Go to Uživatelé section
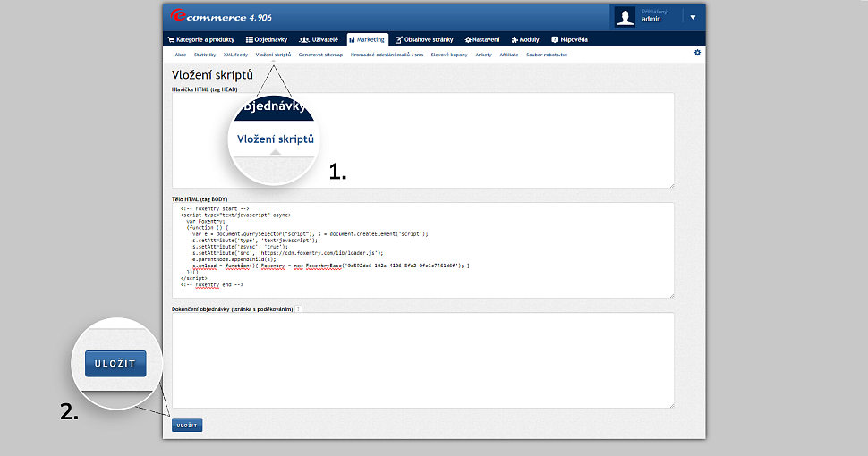Viewport: 868px width, 456px height. [319, 40]
